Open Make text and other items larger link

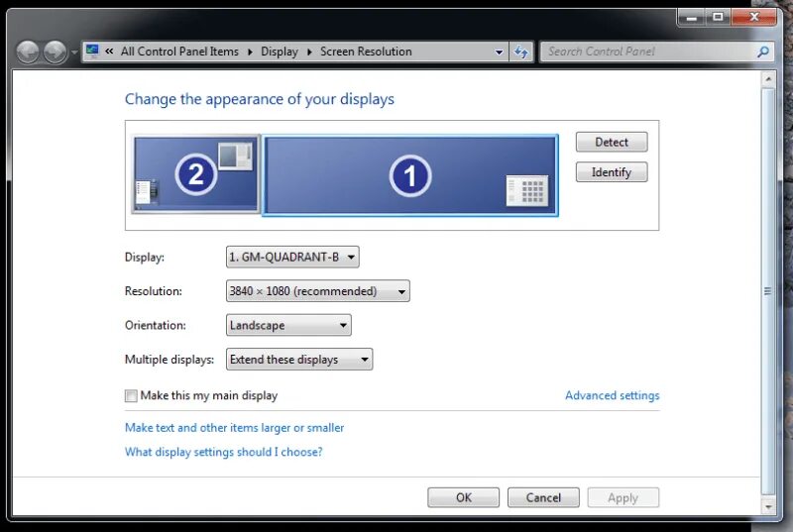[234, 428]
